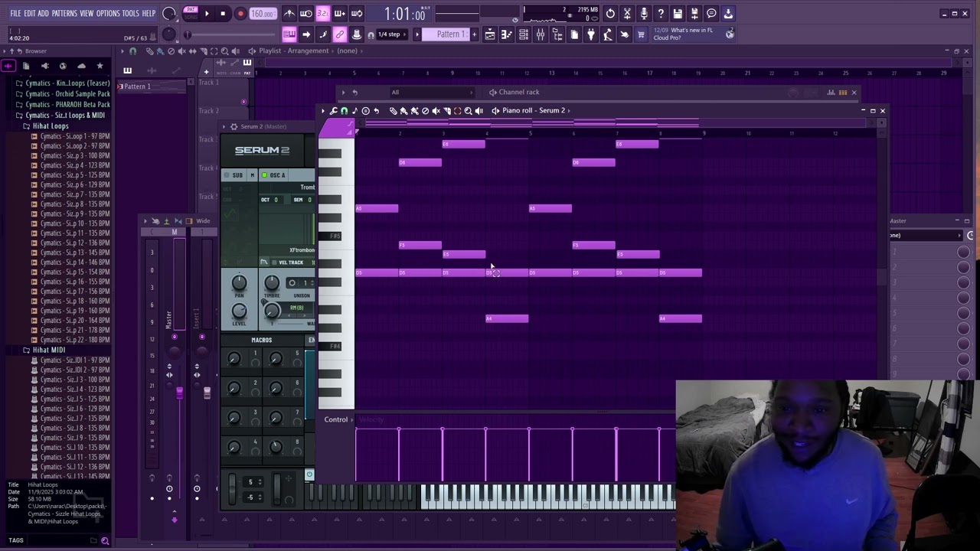The height and width of the screenshot is (551, 980).
Task: Toggle the playlist snap magnet icon
Action: [132, 51]
